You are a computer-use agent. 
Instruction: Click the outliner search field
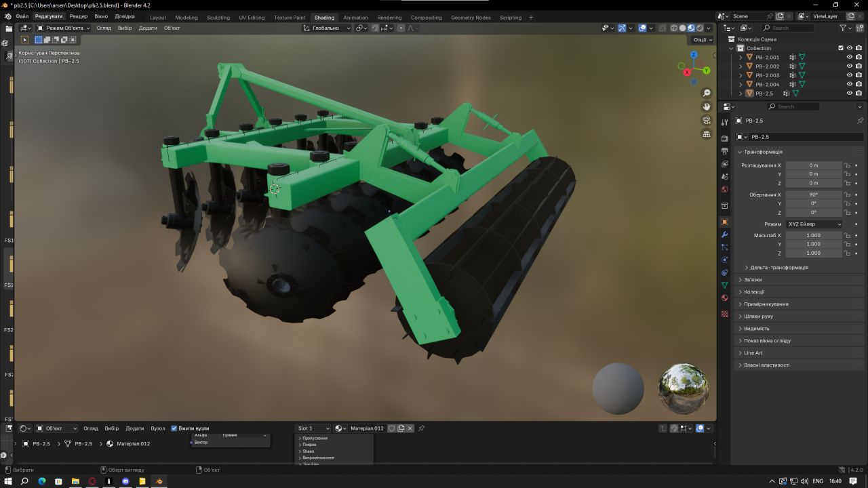click(x=787, y=28)
